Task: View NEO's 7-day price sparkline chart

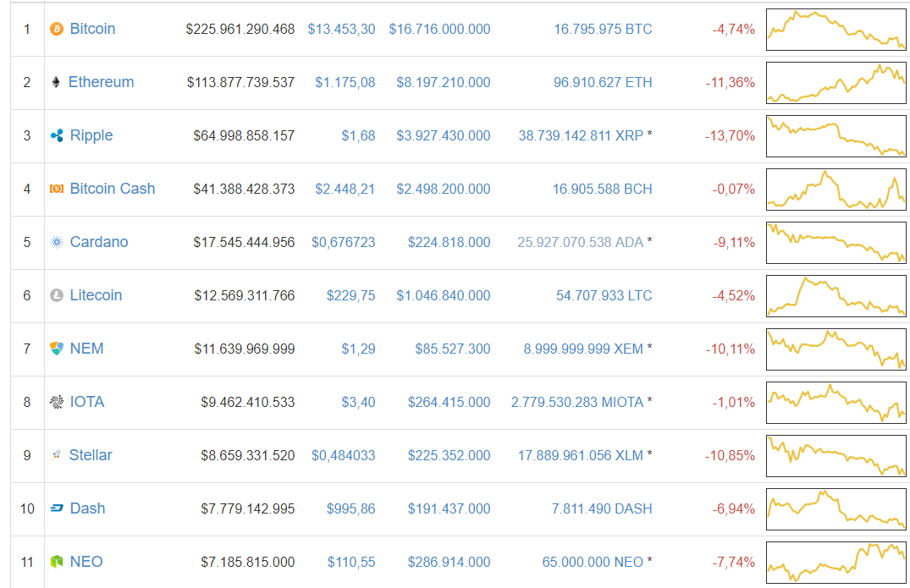Action: [x=836, y=562]
